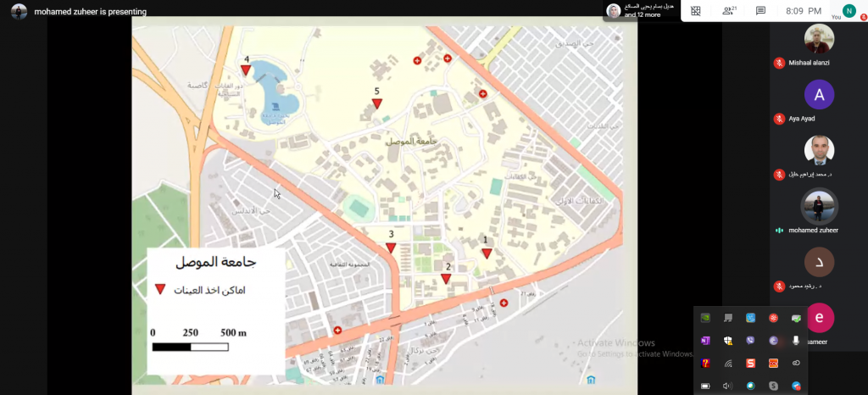The width and height of the screenshot is (868, 395).
Task: Open the battery status tray flyout
Action: [x=705, y=386]
